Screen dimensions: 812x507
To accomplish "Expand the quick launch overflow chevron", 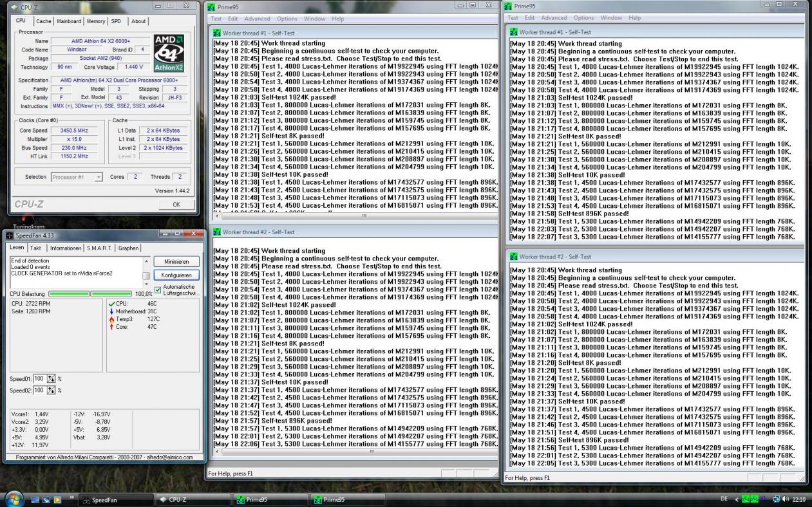I will [73, 497].
